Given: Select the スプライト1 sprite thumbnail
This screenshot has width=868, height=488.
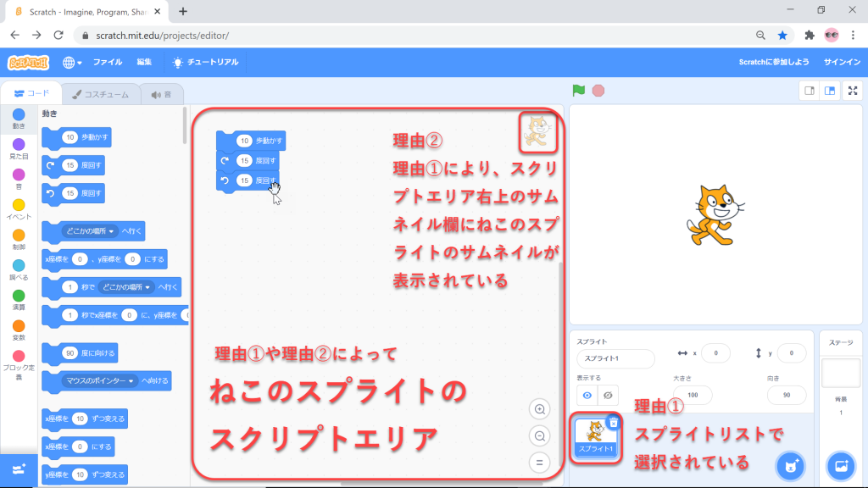Looking at the screenshot, I should coord(596,437).
